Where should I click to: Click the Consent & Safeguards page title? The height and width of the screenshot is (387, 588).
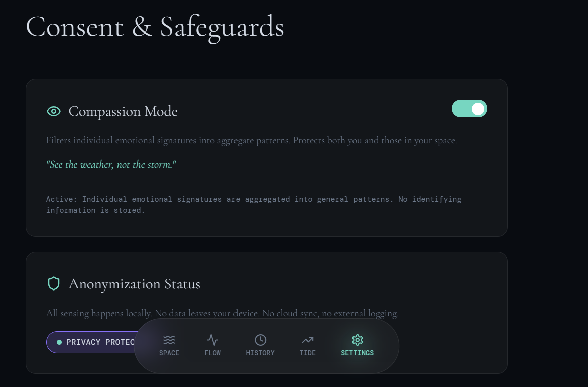[x=155, y=27]
